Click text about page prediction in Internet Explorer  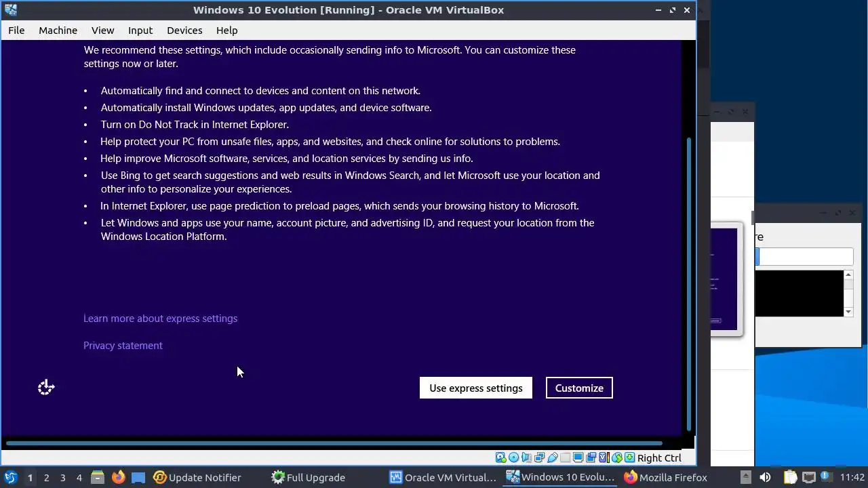click(x=340, y=205)
